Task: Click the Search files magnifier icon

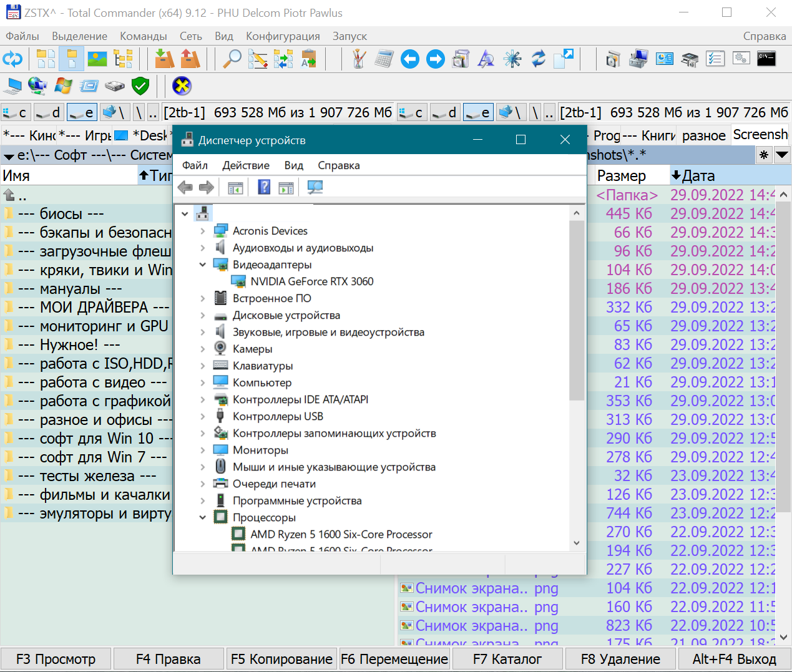Action: pos(232,59)
